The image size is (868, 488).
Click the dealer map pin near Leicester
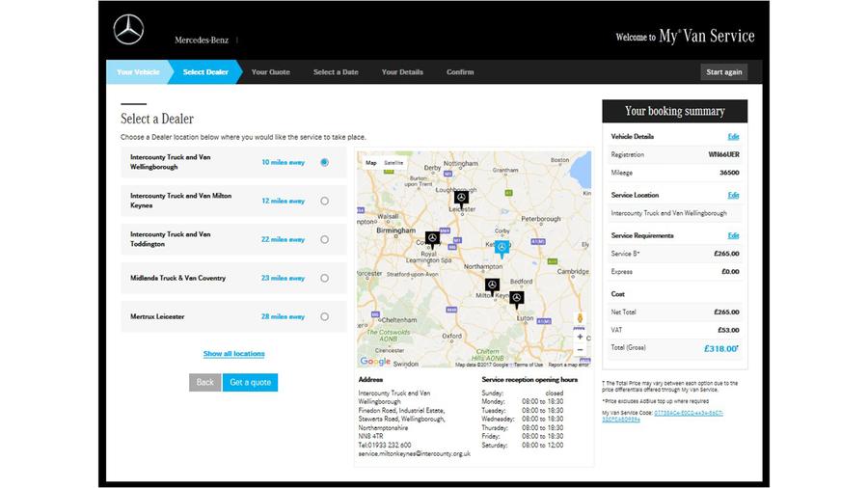pos(461,198)
